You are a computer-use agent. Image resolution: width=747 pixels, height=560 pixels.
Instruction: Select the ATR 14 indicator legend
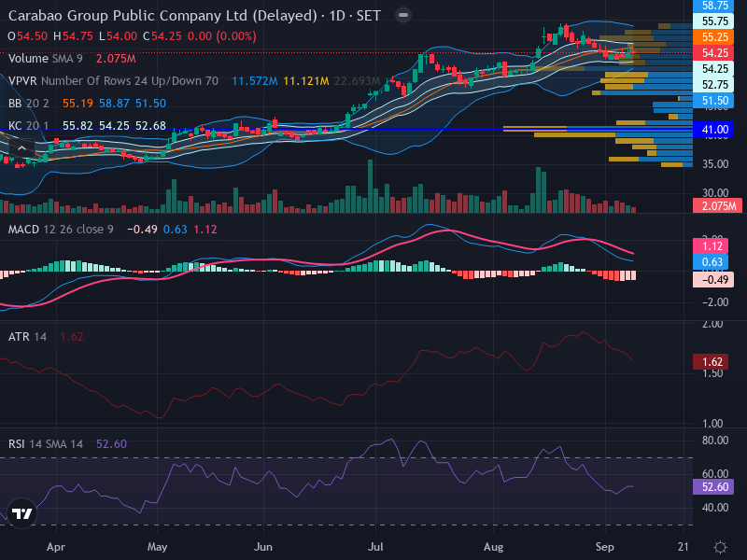tap(28, 337)
